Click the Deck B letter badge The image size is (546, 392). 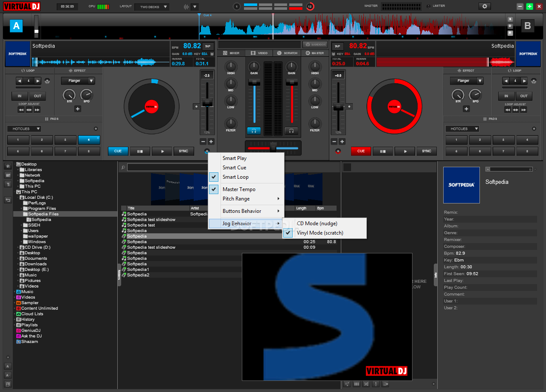click(527, 26)
